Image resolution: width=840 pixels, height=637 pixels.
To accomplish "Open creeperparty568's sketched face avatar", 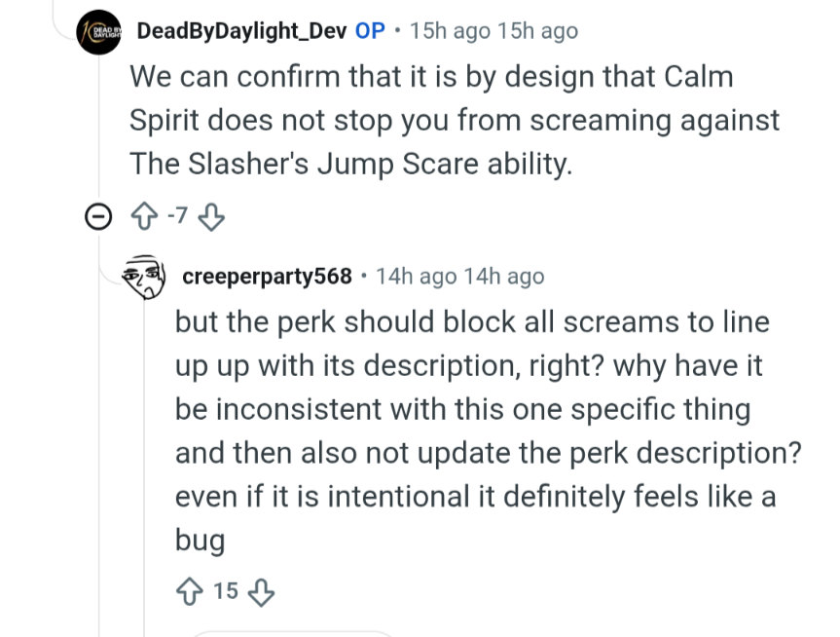I will point(144,277).
